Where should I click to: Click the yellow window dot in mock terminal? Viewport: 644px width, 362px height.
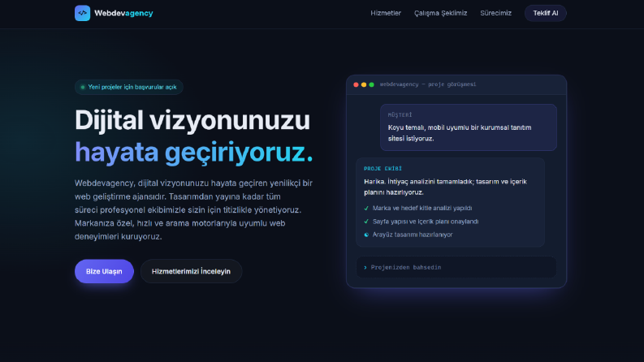tap(364, 84)
